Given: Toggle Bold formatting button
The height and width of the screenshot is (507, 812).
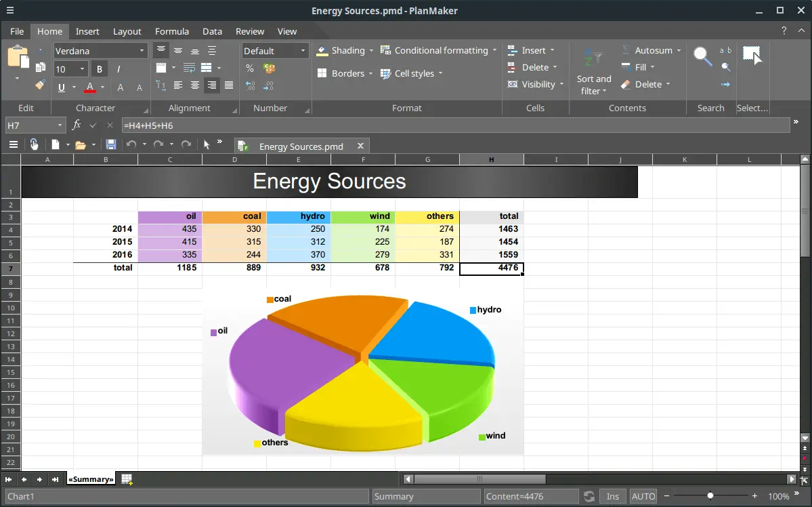Looking at the screenshot, I should 100,69.
